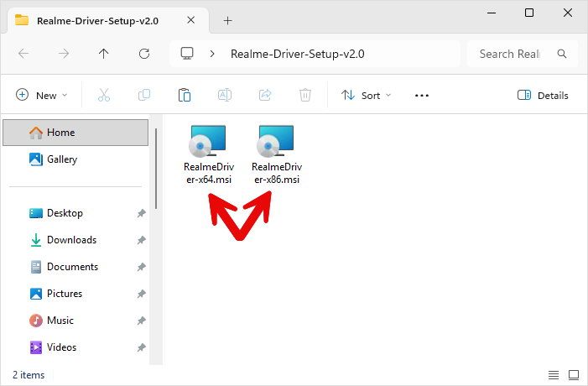This screenshot has height=386, width=588.
Task: Maximize the File Explorer window
Action: pos(529,13)
